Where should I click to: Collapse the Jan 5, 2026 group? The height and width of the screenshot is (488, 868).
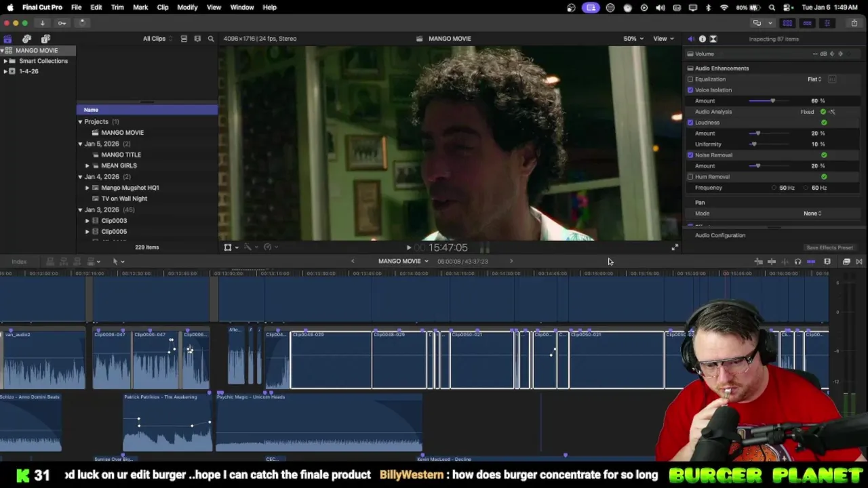tap(80, 144)
